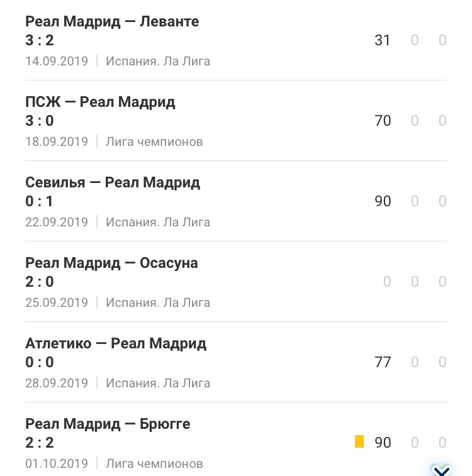Viewport: 472px width, 476px height.
Task: Click the yellow card icon in Брюгге row
Action: pos(359,441)
